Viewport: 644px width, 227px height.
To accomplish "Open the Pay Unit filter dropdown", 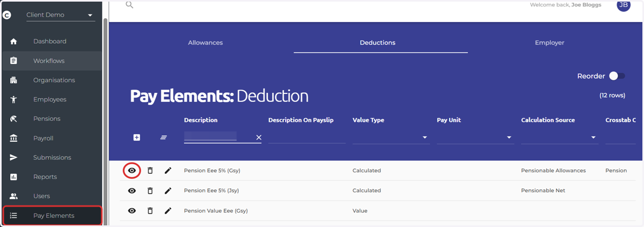I will [475, 137].
